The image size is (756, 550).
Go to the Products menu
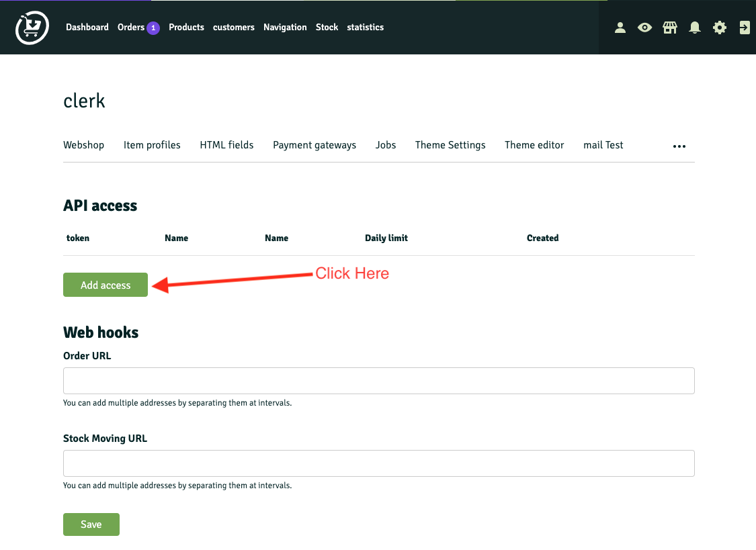[186, 28]
